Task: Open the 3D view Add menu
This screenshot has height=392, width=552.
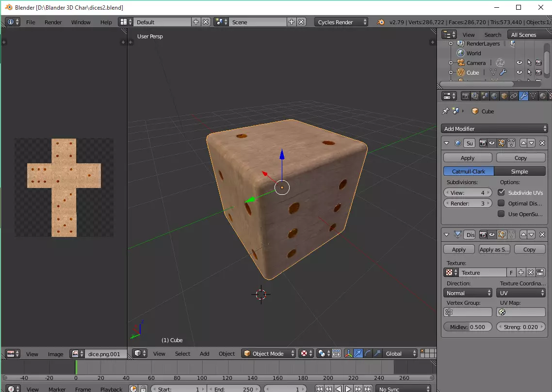Action: pos(205,353)
